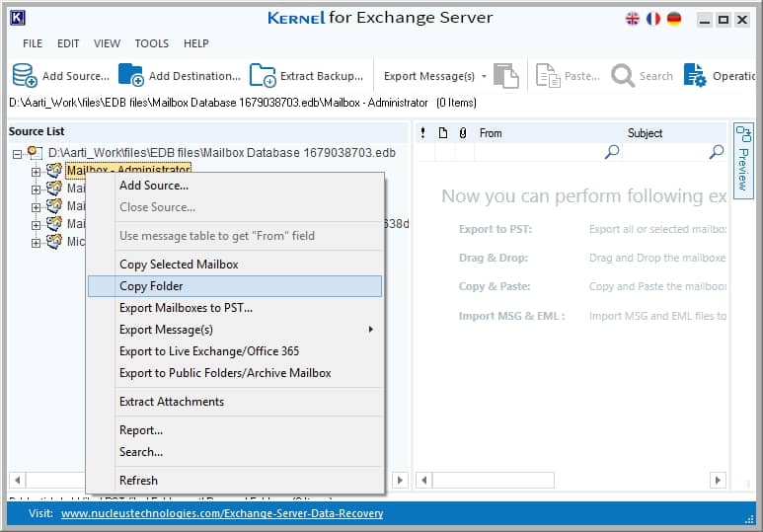Click the EDB database root icon
Image resolution: width=763 pixels, height=532 pixels.
pyautogui.click(x=35, y=153)
